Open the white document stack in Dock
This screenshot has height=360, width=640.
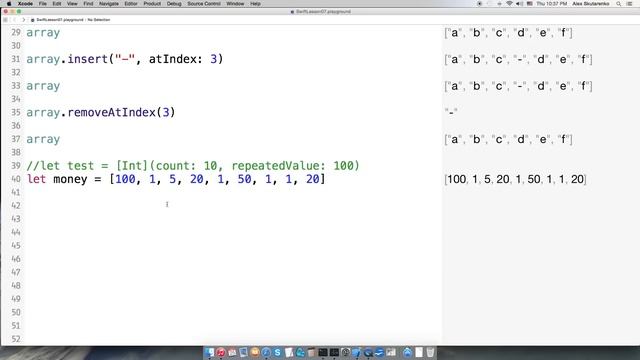pyautogui.click(x=419, y=352)
